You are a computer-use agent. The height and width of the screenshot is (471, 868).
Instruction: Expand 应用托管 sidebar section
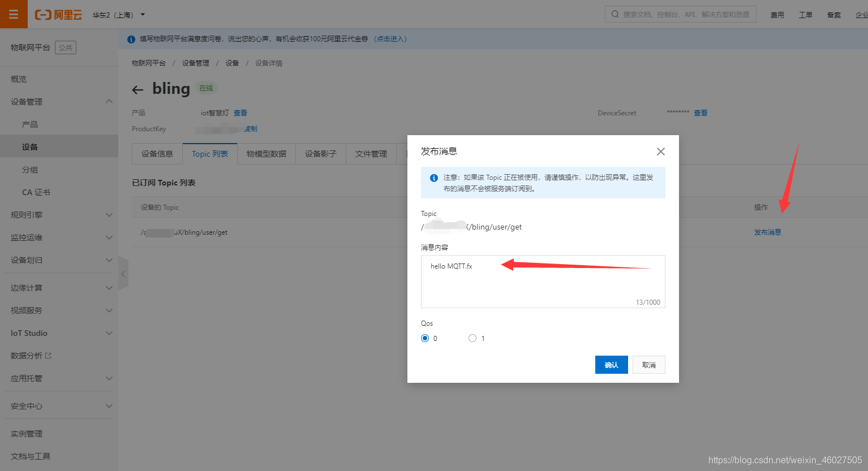click(x=59, y=378)
